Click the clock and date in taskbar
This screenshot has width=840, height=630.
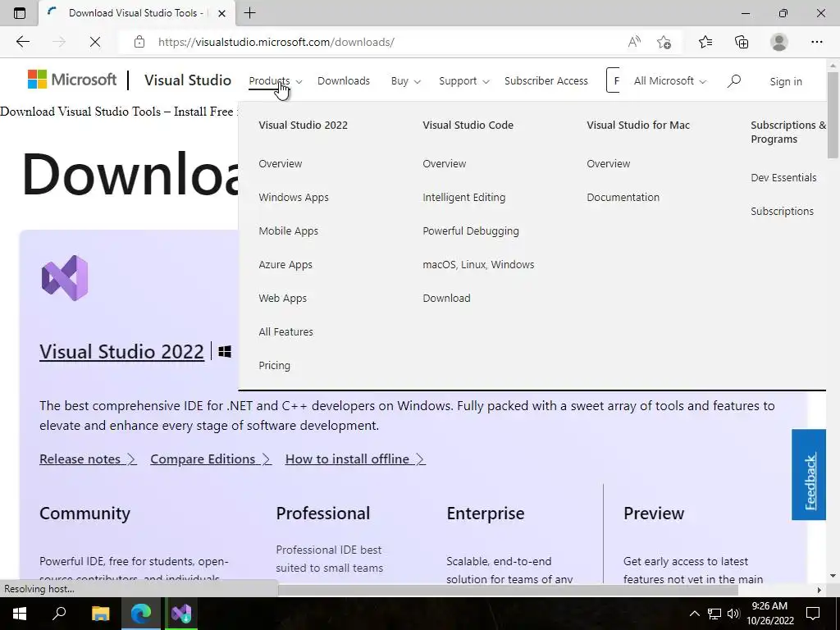[769, 613]
